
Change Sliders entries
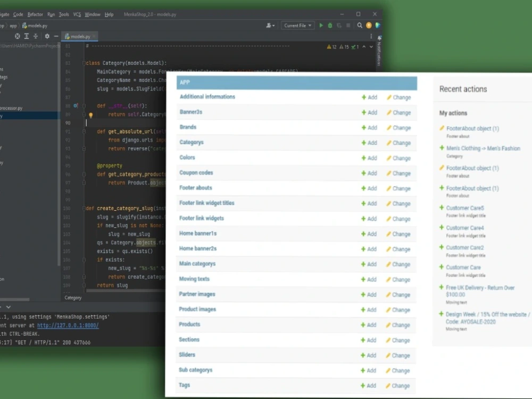point(397,355)
